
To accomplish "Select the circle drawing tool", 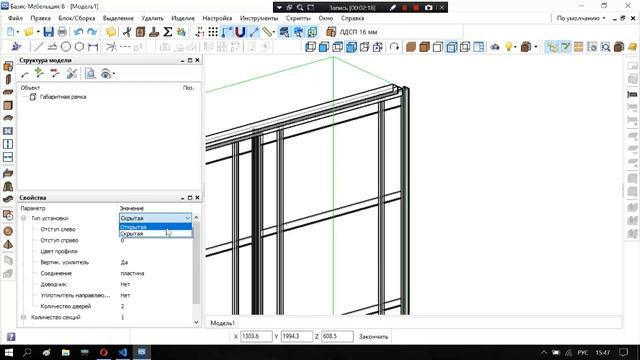I will coord(66,47).
